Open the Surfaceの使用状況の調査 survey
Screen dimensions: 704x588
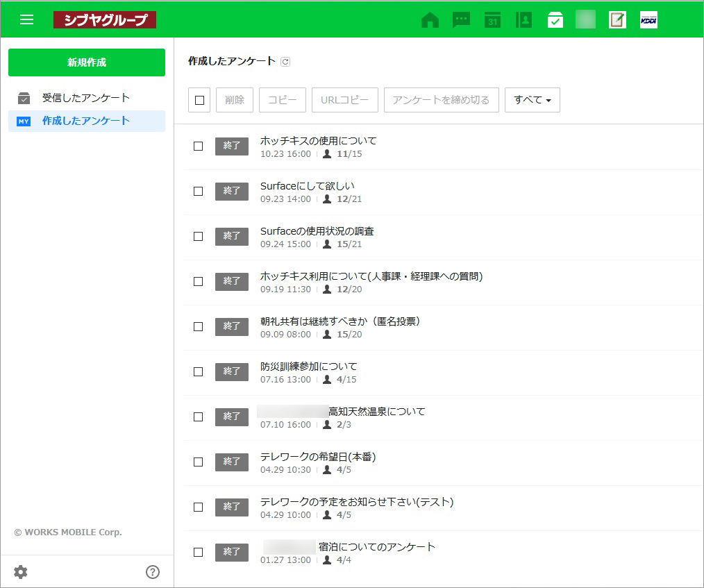click(x=317, y=231)
